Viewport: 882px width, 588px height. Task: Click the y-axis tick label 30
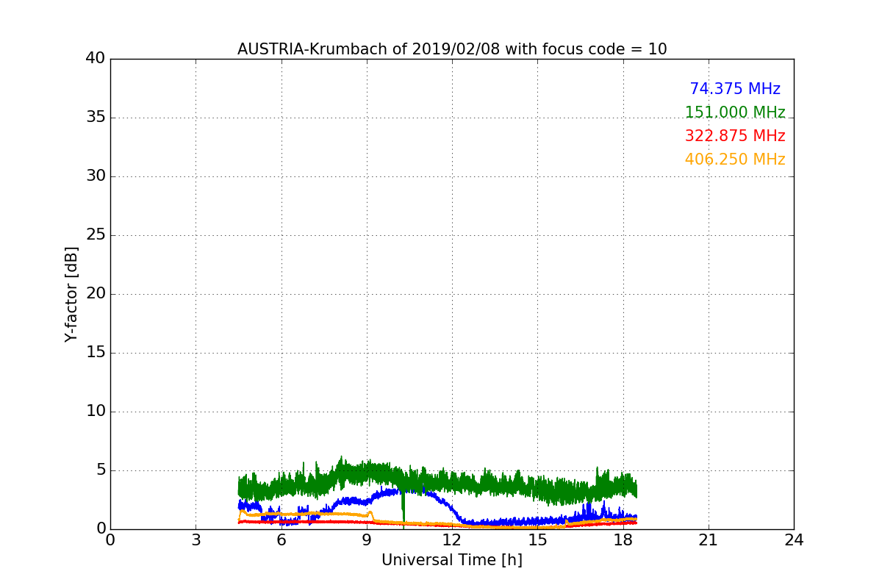click(x=96, y=176)
